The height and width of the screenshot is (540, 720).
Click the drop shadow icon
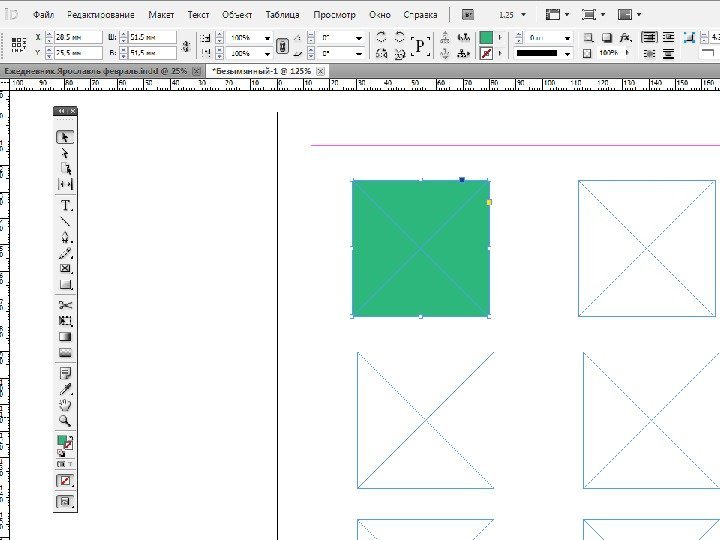pos(607,37)
